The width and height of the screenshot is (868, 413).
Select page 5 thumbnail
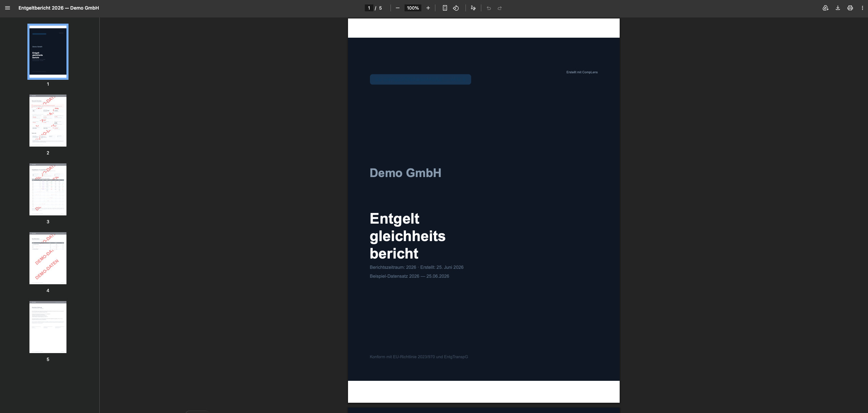[x=48, y=327]
